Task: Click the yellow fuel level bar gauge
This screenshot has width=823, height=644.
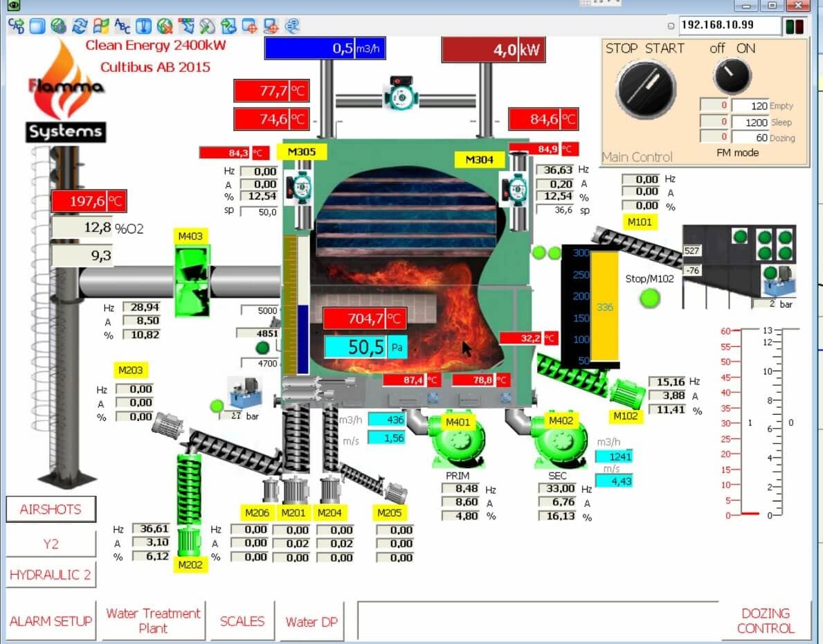Action: click(605, 306)
